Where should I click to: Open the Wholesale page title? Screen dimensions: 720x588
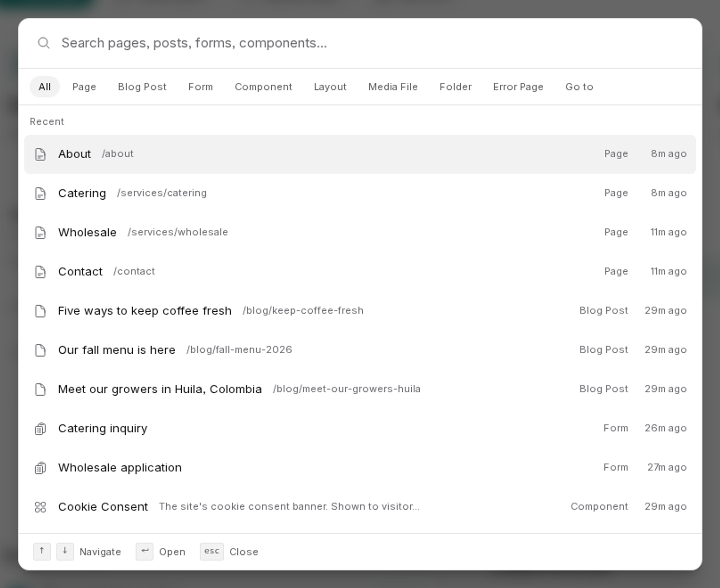(x=87, y=233)
